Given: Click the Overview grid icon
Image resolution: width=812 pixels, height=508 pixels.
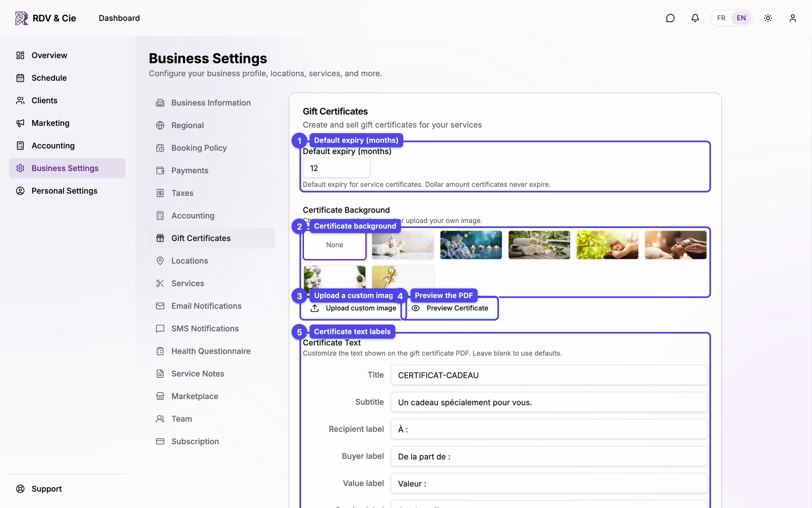Looking at the screenshot, I should pyautogui.click(x=21, y=55).
